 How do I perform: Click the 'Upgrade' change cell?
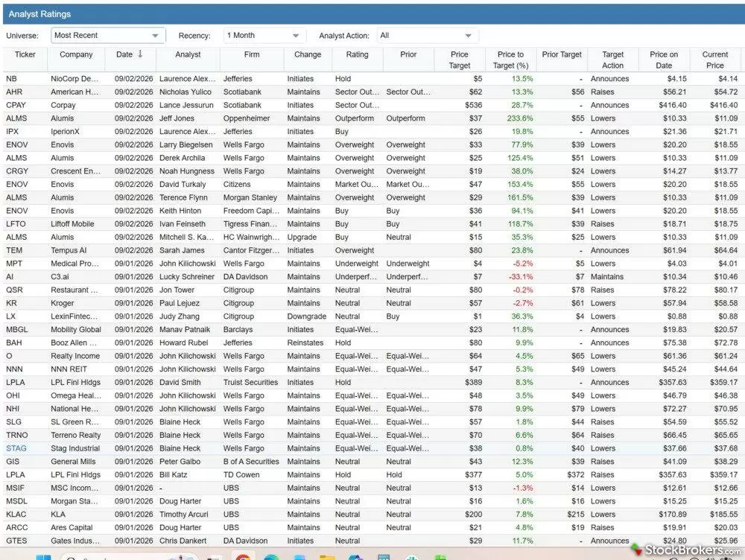[x=302, y=237]
